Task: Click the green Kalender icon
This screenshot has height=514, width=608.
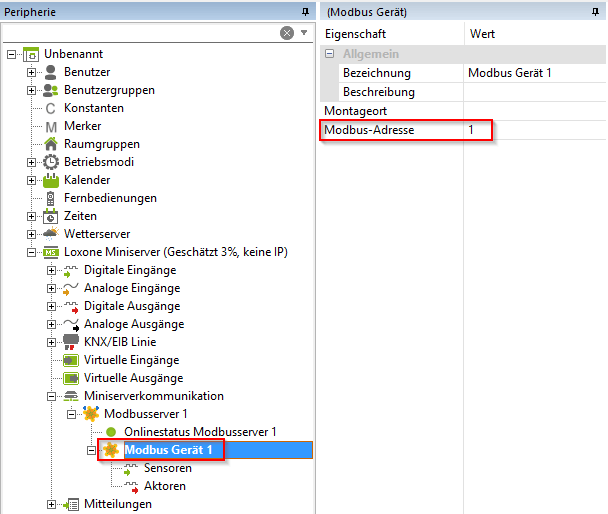Action: [51, 180]
